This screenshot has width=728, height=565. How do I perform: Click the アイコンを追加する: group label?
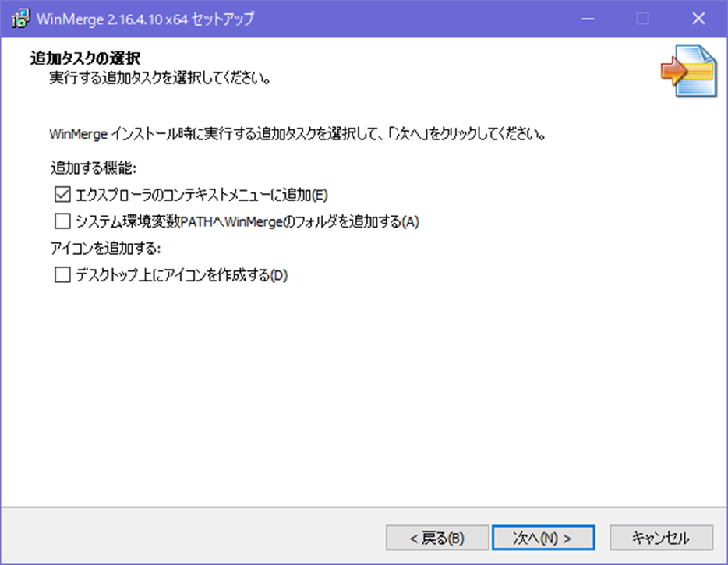[x=105, y=249]
